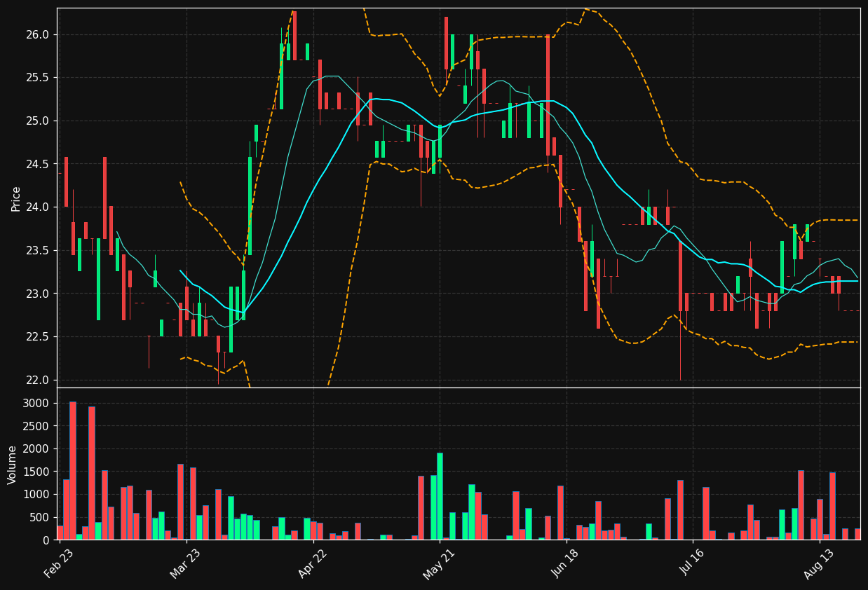Click the 23.5 price tick label
868x590 pixels.
click(39, 251)
